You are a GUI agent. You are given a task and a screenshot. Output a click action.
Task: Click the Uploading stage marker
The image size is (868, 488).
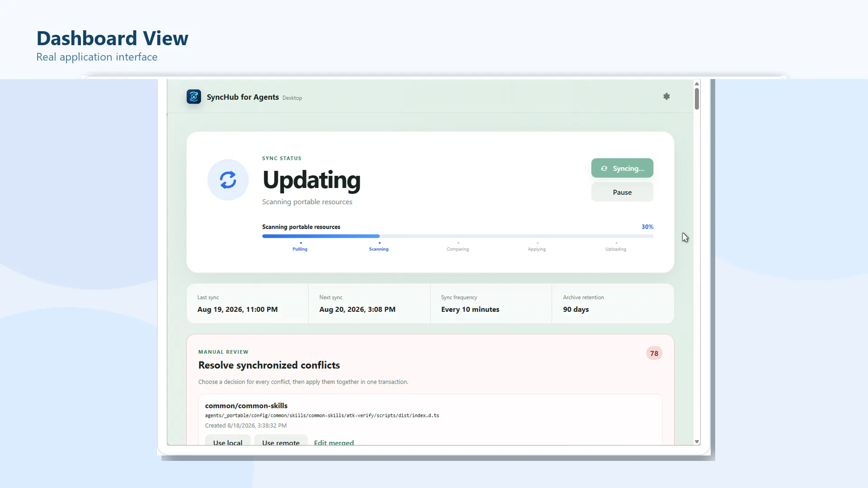pos(616,247)
